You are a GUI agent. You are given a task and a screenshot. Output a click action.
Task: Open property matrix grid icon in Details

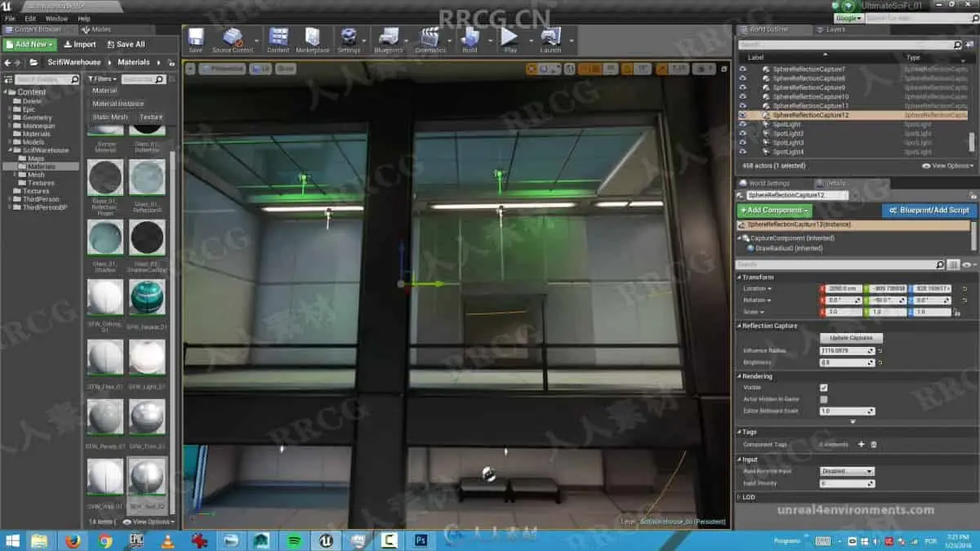(x=953, y=264)
